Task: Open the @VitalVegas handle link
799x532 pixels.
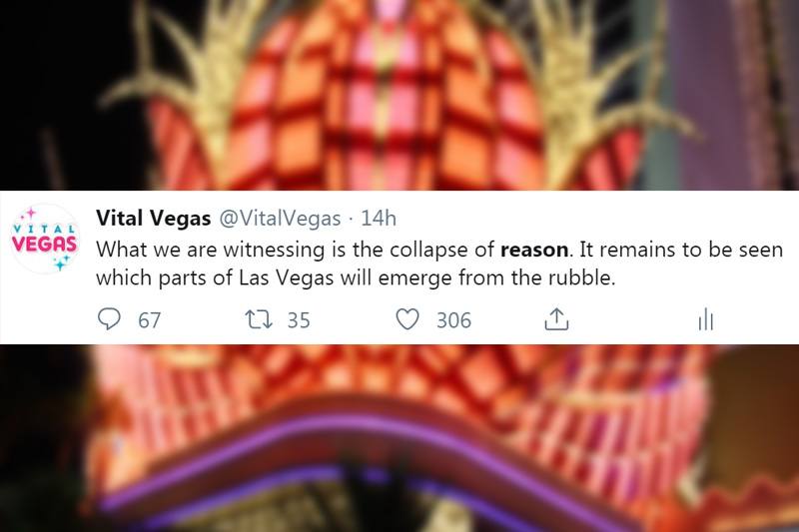Action: point(280,219)
